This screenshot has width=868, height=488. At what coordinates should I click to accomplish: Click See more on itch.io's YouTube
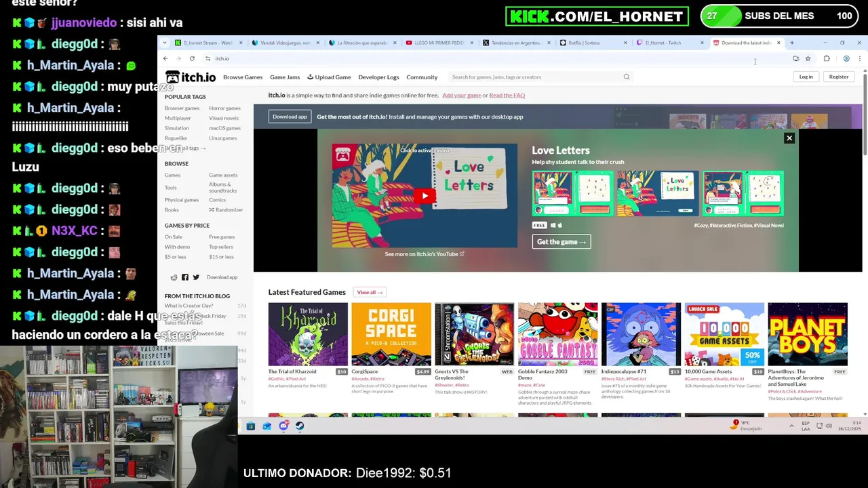pyautogui.click(x=425, y=254)
